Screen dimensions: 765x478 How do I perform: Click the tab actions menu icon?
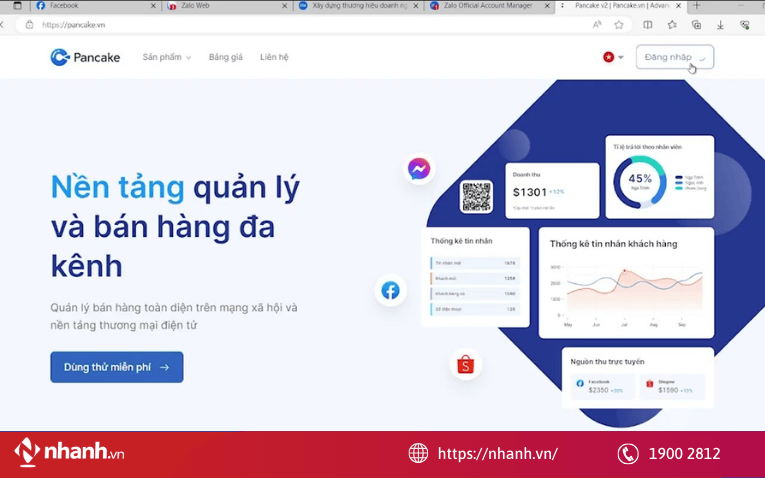coord(18,6)
